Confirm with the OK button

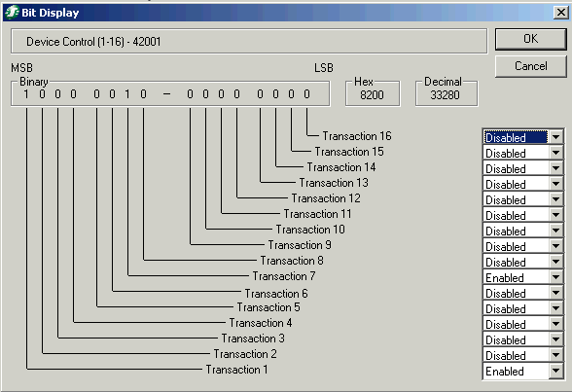530,39
